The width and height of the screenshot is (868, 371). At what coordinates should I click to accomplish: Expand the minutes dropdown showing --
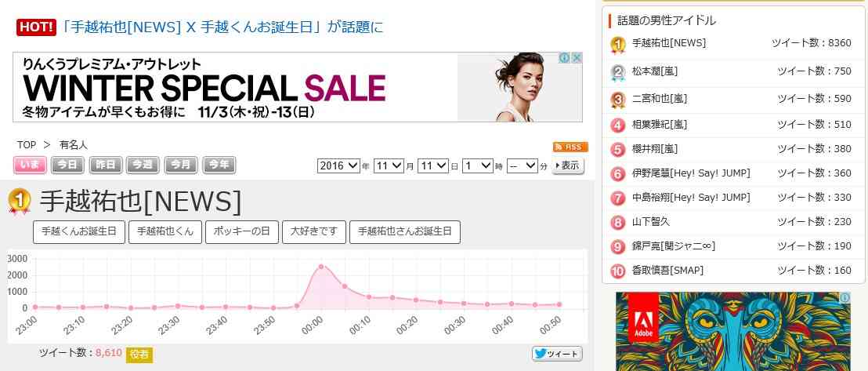point(522,165)
